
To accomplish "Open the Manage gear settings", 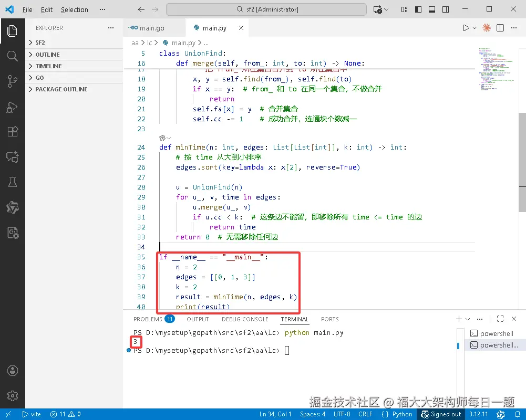I will 13,396.
